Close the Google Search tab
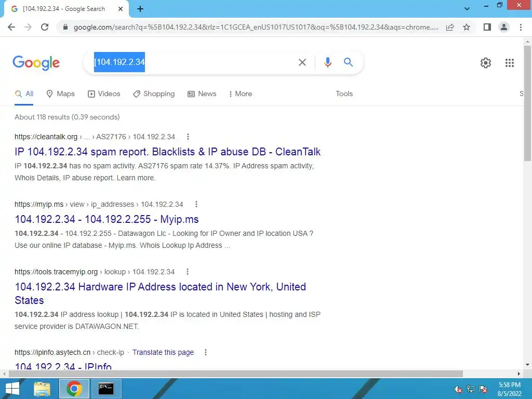This screenshot has width=532, height=399. click(121, 9)
